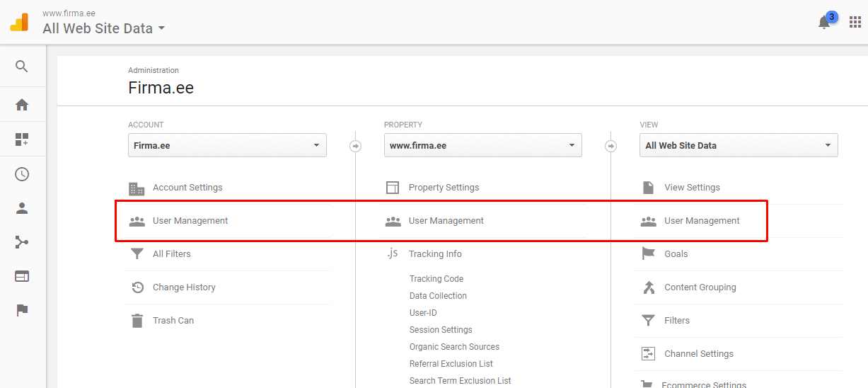Open Property Settings
868x388 pixels.
444,188
